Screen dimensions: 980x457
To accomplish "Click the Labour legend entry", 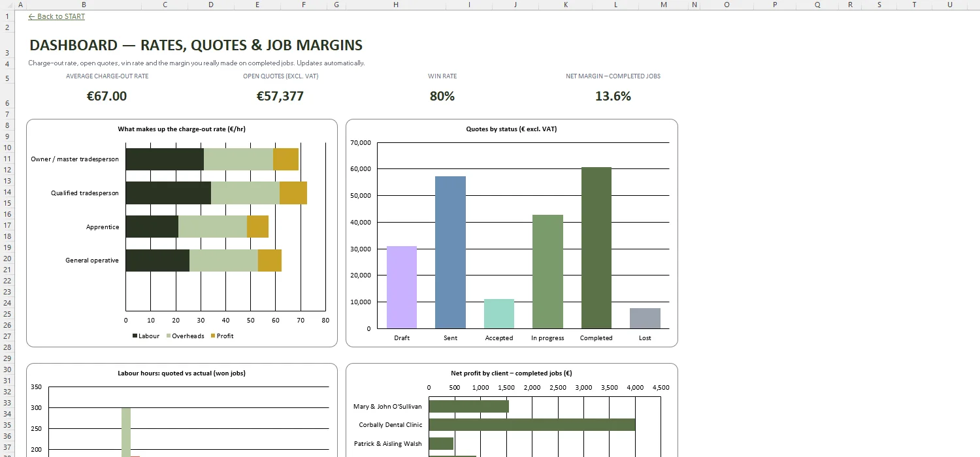I will [x=146, y=336].
